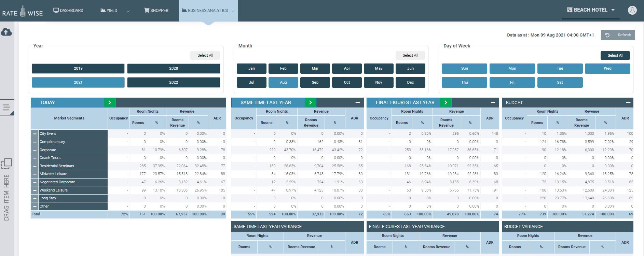
Task: Open the Dashboard menu item
Action: pyautogui.click(x=68, y=11)
